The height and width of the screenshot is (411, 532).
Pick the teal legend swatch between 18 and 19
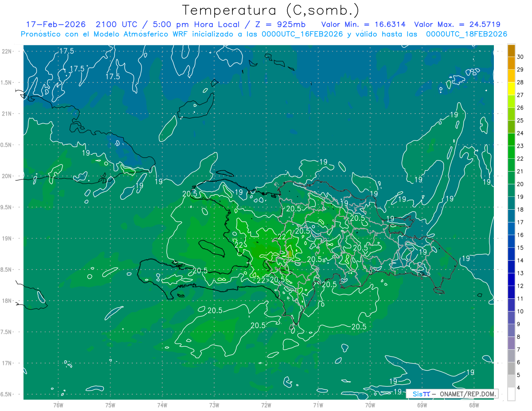tap(511, 204)
